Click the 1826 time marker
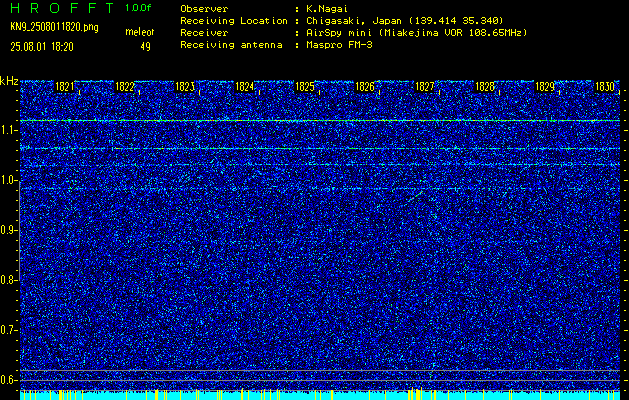 (365, 87)
